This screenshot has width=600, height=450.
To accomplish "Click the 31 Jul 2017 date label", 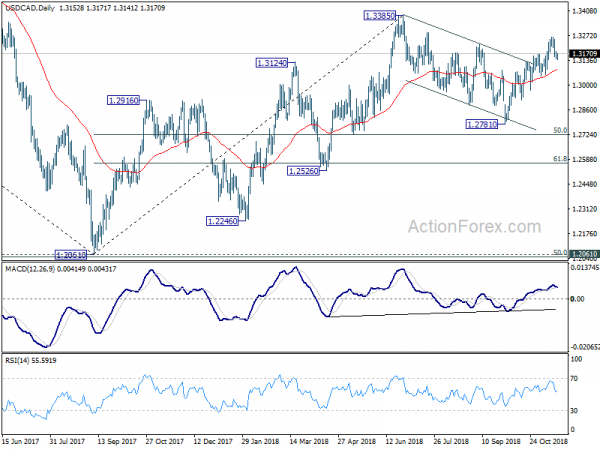I will click(67, 441).
